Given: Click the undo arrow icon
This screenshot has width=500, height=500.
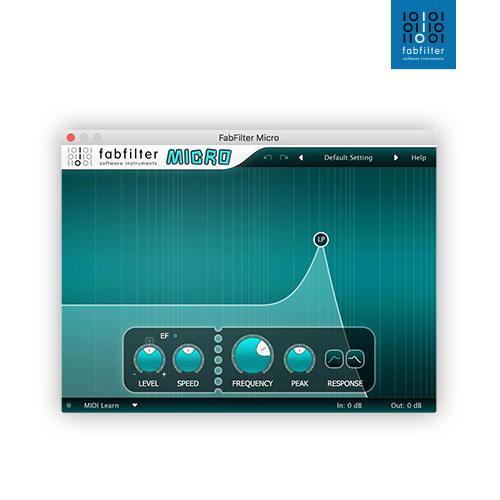Looking at the screenshot, I should coord(268,157).
